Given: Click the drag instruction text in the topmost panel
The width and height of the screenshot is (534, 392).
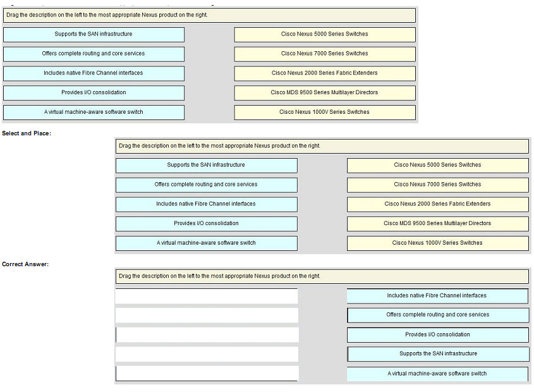Looking at the screenshot, I should click(107, 15).
